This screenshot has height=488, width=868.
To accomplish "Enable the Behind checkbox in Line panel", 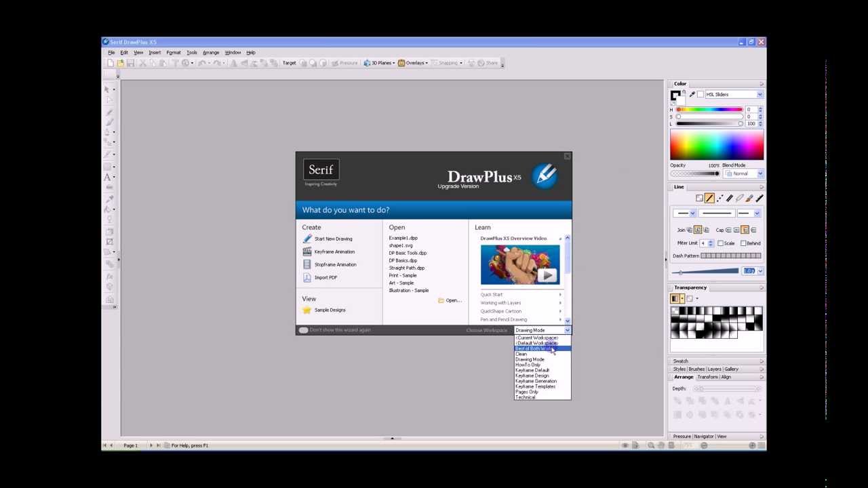I will coord(743,243).
